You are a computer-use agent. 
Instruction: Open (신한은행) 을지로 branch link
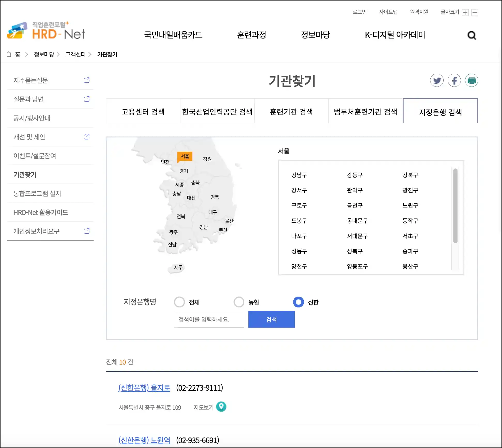point(144,388)
